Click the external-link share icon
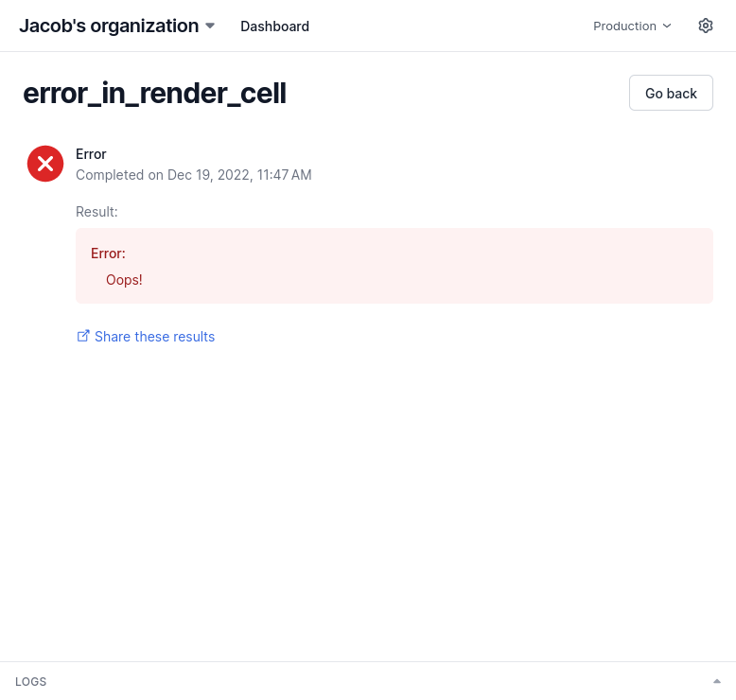The image size is (736, 700). (x=83, y=336)
